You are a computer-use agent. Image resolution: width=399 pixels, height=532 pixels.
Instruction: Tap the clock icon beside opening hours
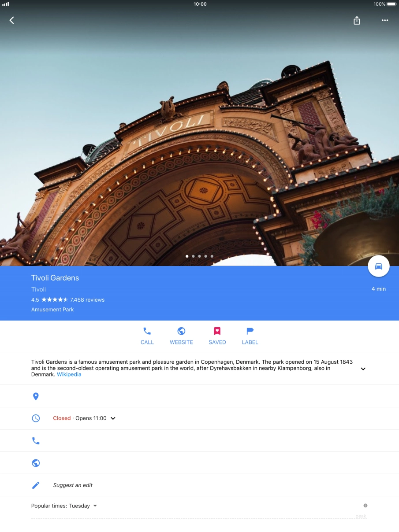(36, 418)
